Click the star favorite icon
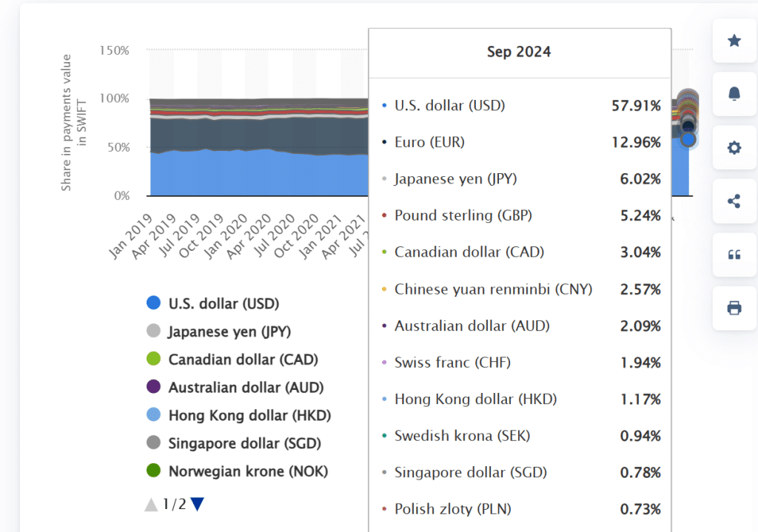Image resolution: width=758 pixels, height=532 pixels. coord(734,41)
